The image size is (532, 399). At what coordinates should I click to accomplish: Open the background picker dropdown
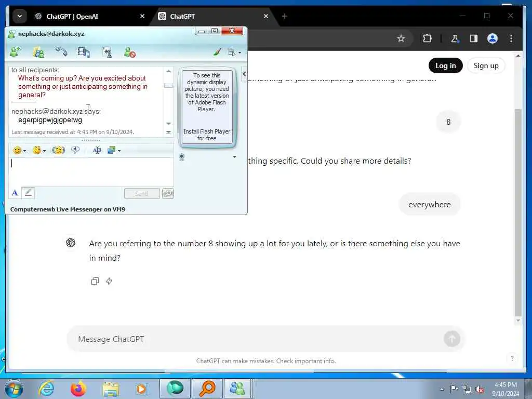114,150
